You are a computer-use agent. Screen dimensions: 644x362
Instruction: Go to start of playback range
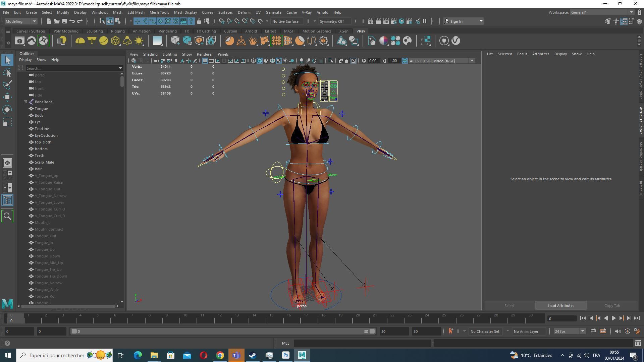point(583,318)
